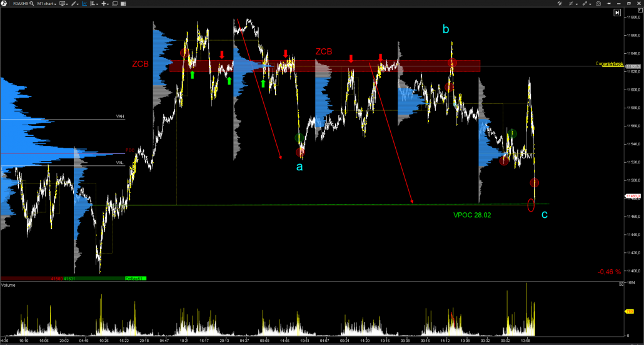This screenshot has width=644, height=345.
Task: Open the instrument search magnifier
Action: click(32, 3)
